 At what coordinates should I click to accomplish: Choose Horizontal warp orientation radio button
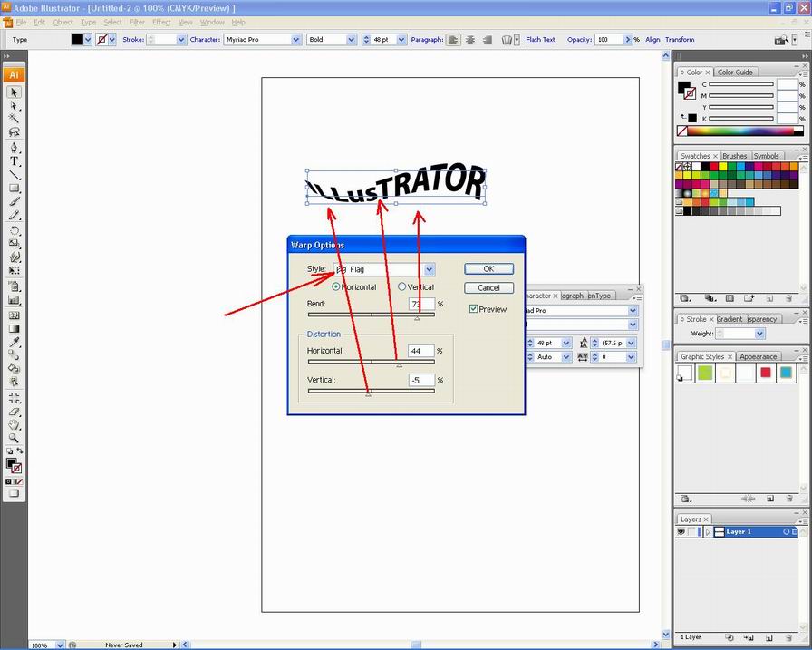tap(335, 286)
